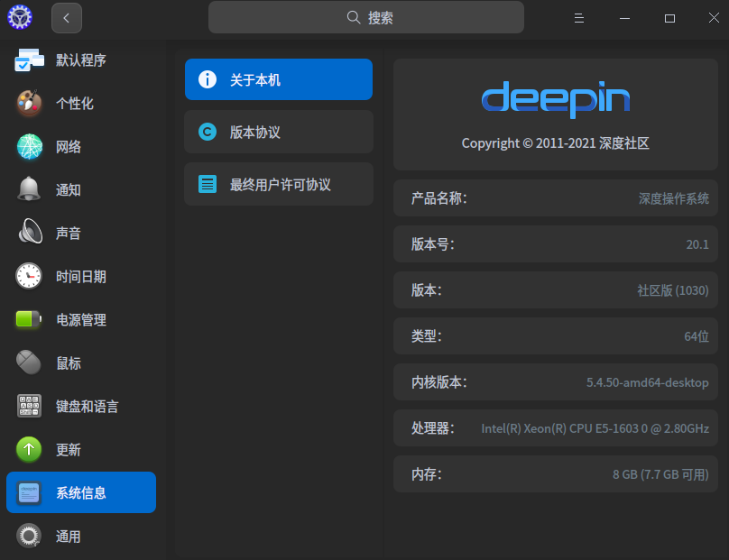
Task: Maximize the Control Center window
Action: coord(669,19)
